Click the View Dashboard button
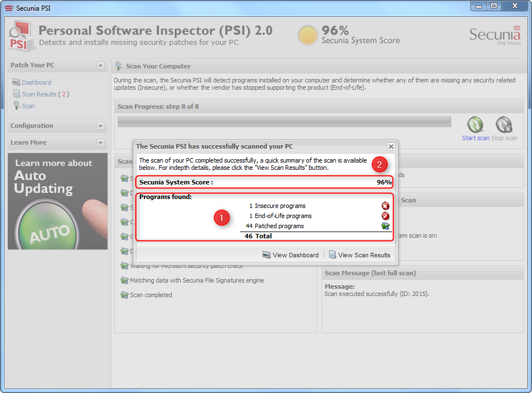The image size is (532, 393). [x=291, y=255]
